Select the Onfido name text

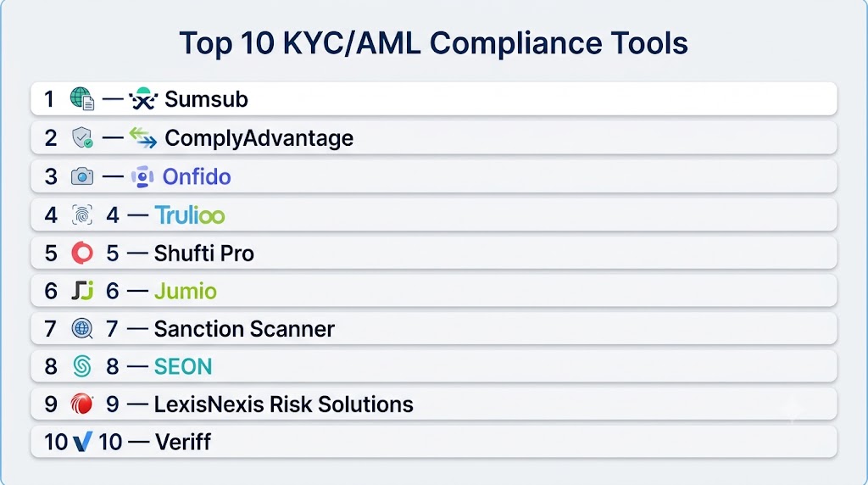(197, 177)
